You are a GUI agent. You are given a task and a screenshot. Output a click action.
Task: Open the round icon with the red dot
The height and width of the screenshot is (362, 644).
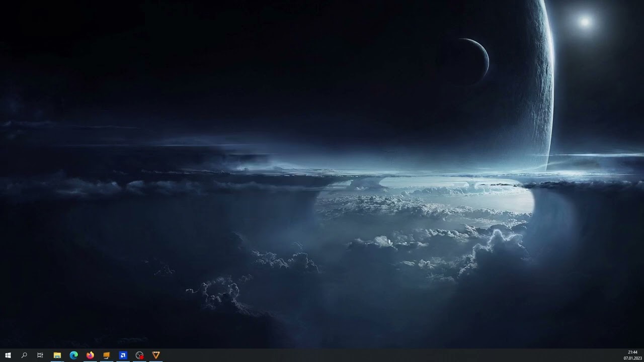click(139, 355)
